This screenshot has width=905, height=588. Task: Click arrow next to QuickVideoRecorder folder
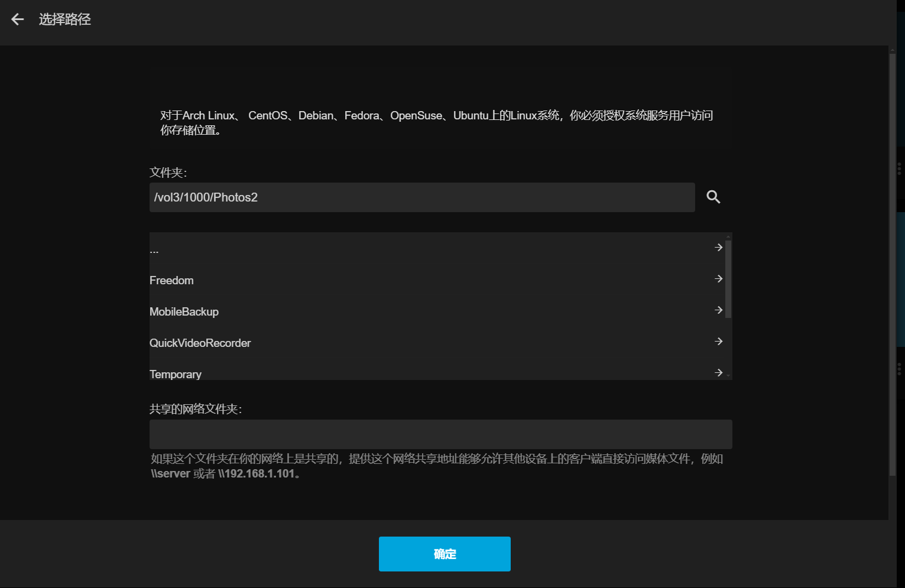tap(719, 341)
